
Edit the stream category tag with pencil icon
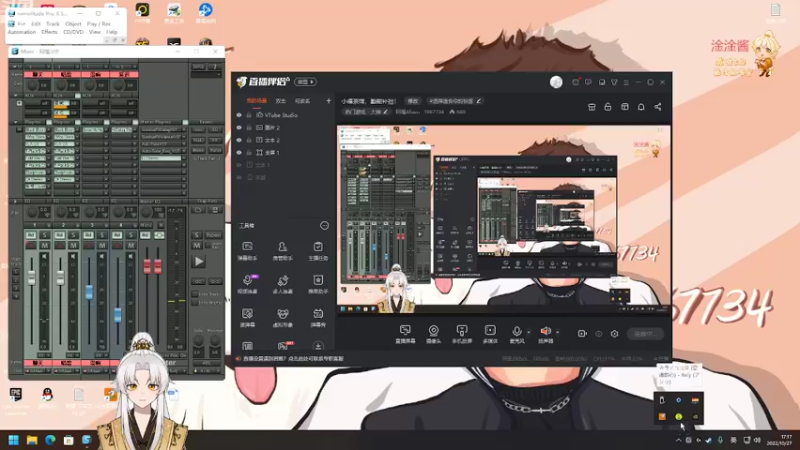click(x=385, y=112)
